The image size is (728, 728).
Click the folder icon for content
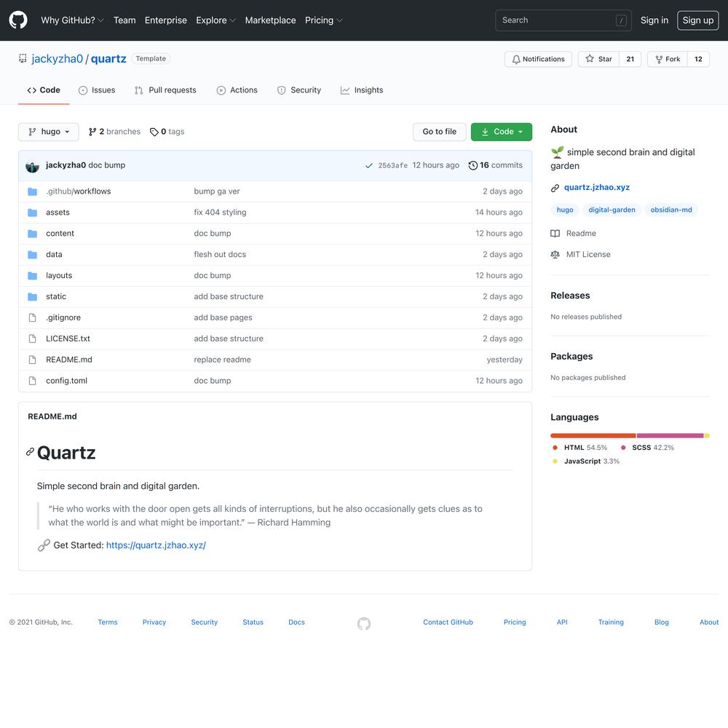pyautogui.click(x=32, y=233)
